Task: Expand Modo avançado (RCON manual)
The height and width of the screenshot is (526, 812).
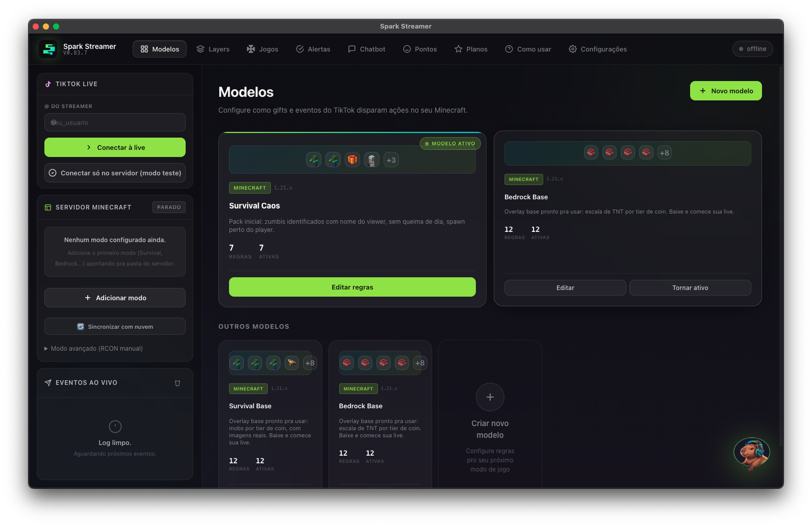Action: [93, 349]
